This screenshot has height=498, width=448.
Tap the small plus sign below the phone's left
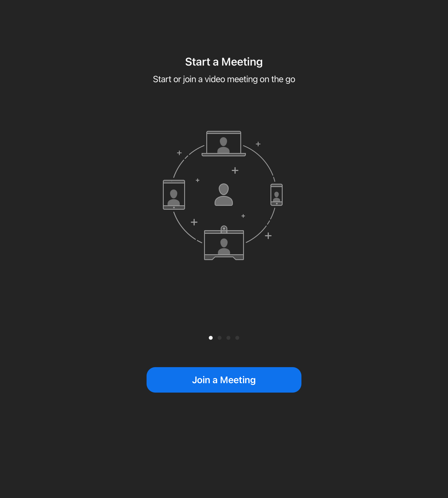243,216
